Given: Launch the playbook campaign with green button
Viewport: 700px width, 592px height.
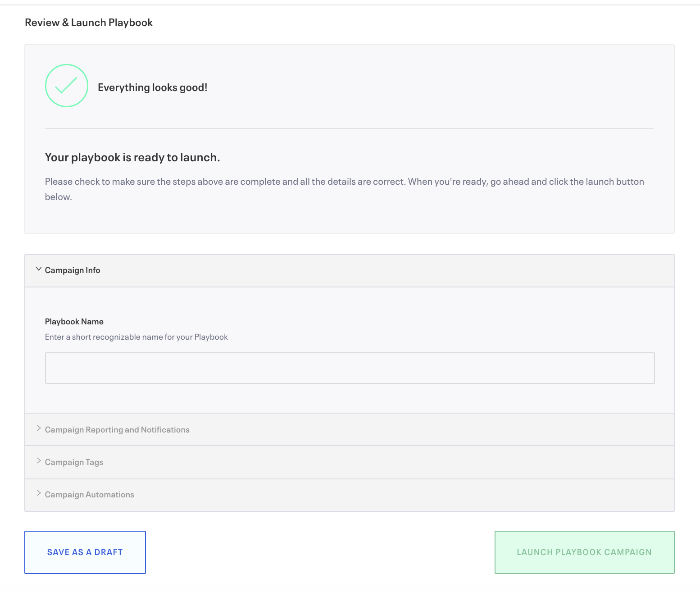Looking at the screenshot, I should [584, 552].
